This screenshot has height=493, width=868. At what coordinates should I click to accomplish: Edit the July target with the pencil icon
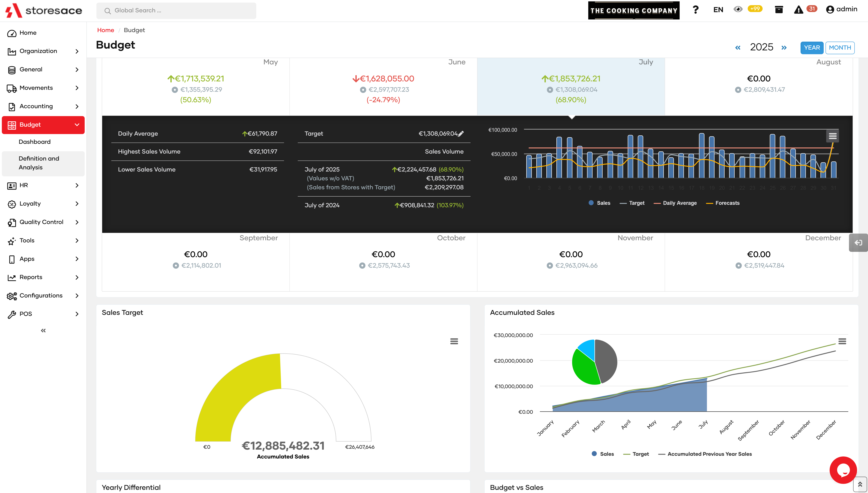click(461, 134)
